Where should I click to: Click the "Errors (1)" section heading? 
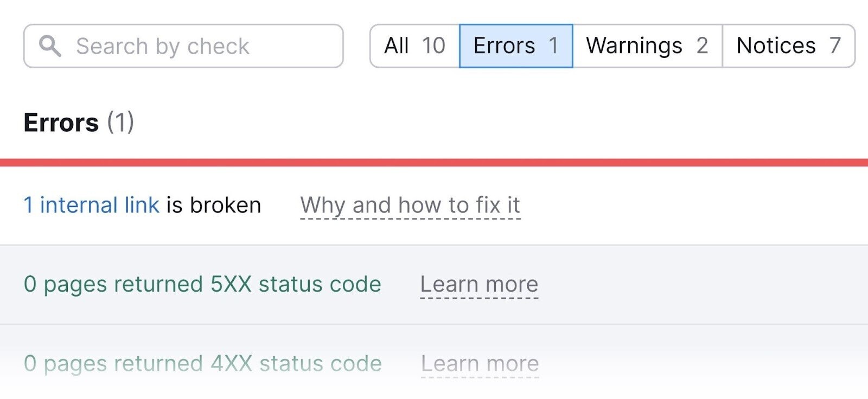coord(79,123)
